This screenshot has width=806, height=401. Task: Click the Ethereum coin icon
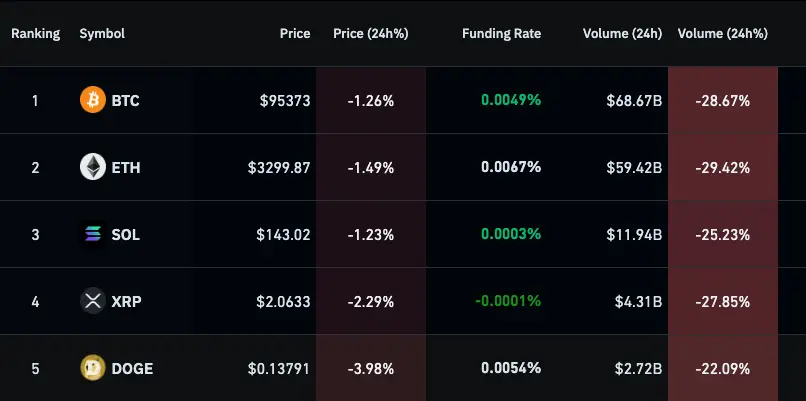pos(93,167)
